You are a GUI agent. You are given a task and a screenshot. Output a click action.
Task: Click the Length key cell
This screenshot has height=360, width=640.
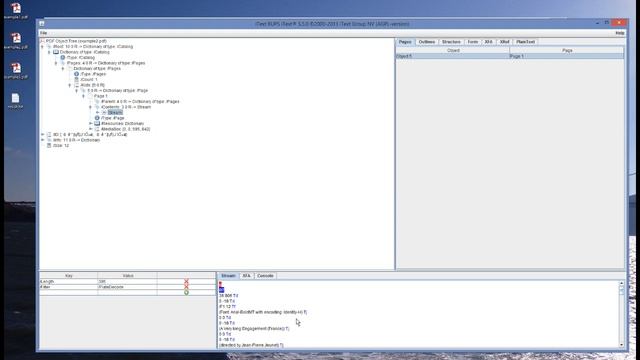pyautogui.click(x=69, y=282)
